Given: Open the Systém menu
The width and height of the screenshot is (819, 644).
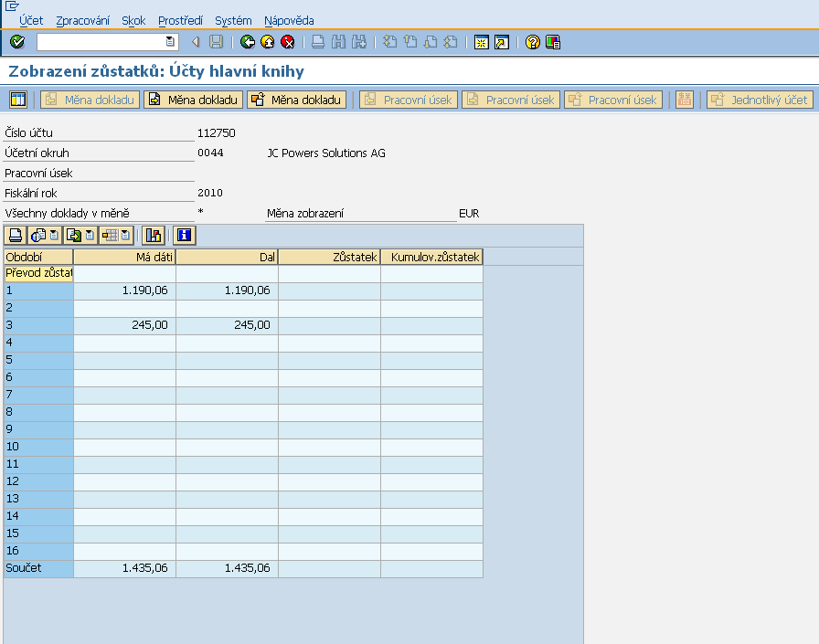Looking at the screenshot, I should [x=233, y=21].
